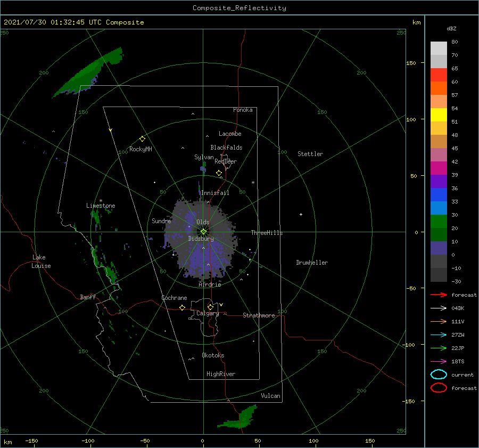The image size is (479, 448).
Task: Click the yellow diamond marker inside Calgary
Action: click(210, 307)
